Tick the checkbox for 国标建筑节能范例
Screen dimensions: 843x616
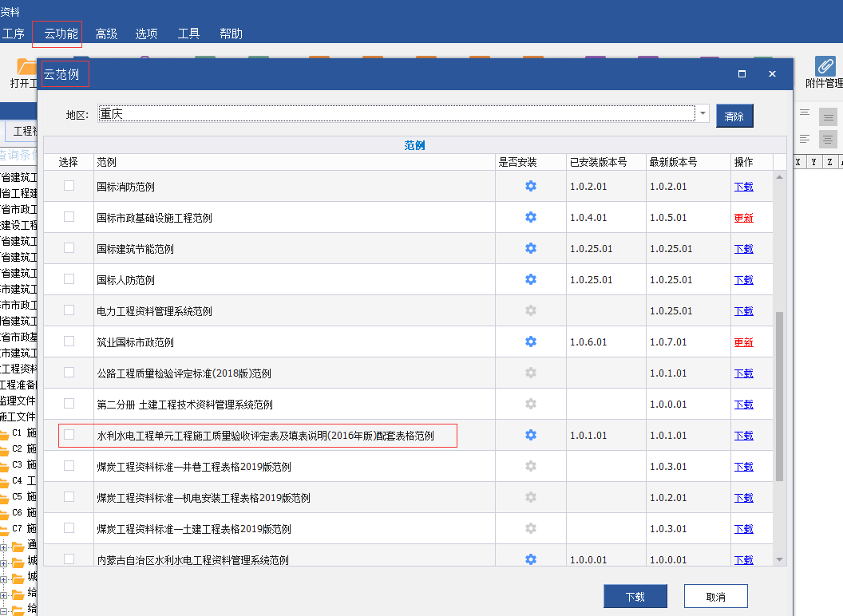(69, 248)
